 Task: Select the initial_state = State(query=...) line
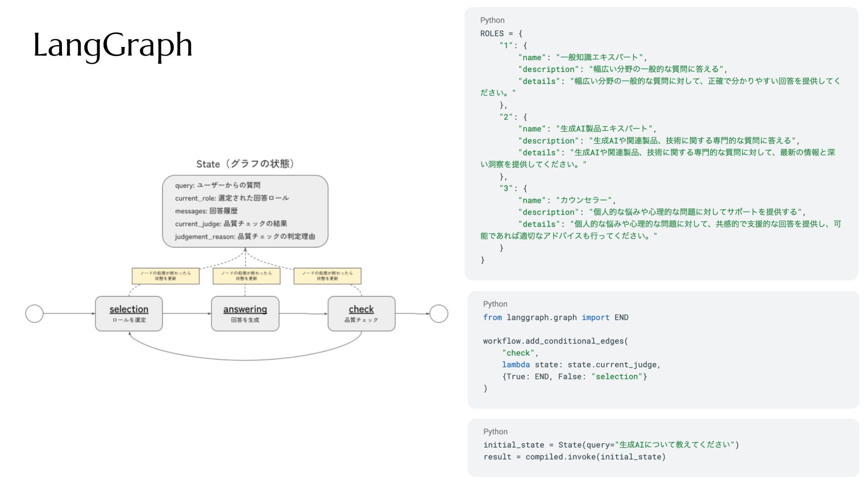(x=611, y=445)
